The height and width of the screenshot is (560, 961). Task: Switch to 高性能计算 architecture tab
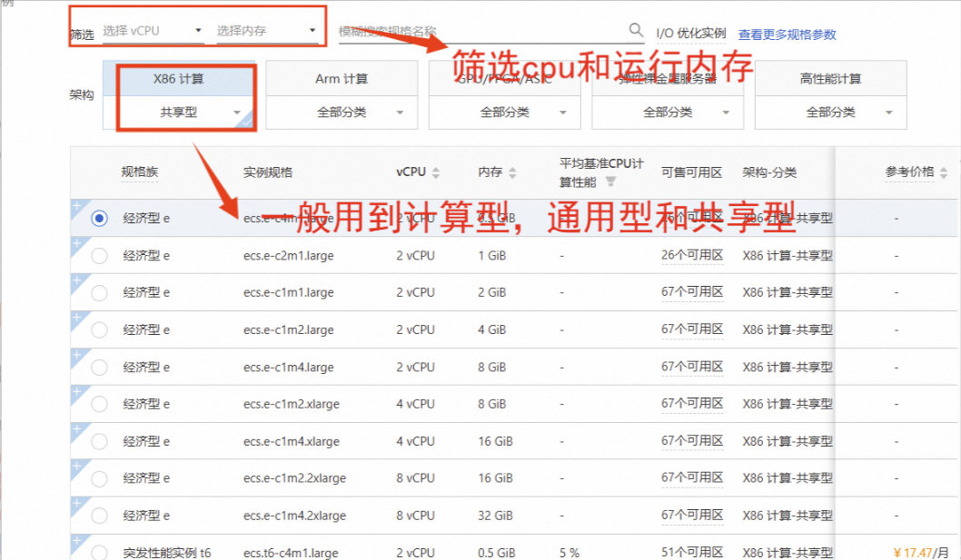point(830,79)
